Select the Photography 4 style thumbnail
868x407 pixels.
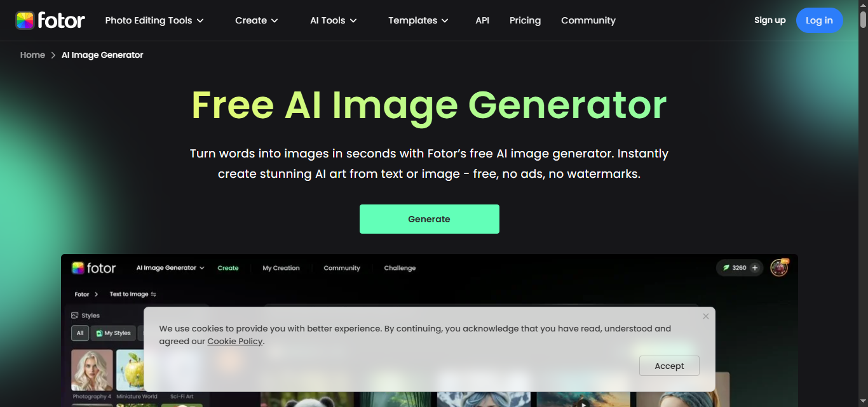coord(92,370)
